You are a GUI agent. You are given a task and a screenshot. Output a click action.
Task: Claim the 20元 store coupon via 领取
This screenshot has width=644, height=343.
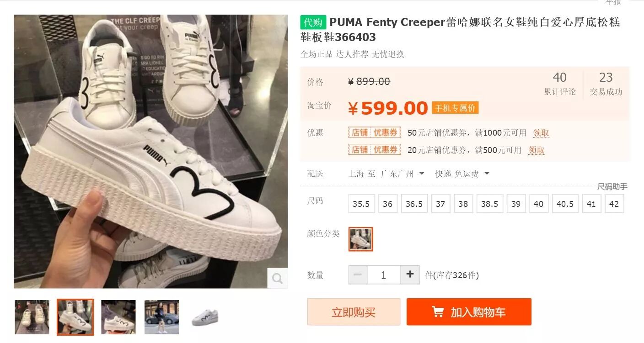tap(537, 150)
